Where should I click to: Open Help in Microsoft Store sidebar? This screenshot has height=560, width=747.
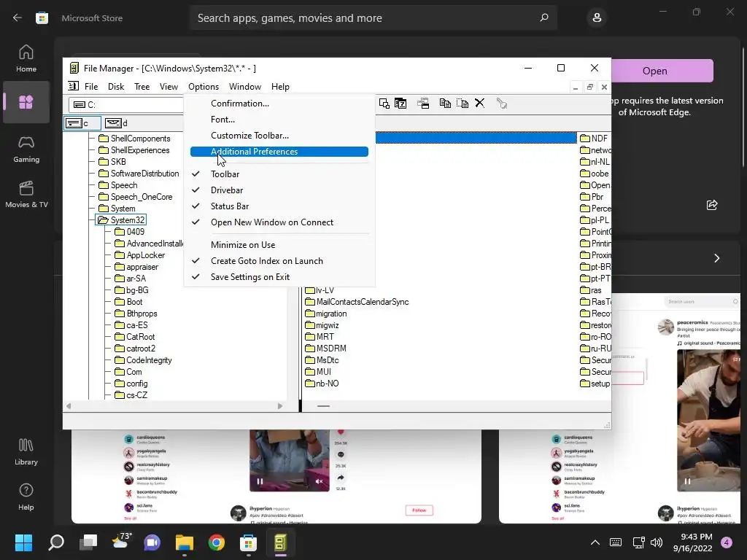tap(26, 497)
